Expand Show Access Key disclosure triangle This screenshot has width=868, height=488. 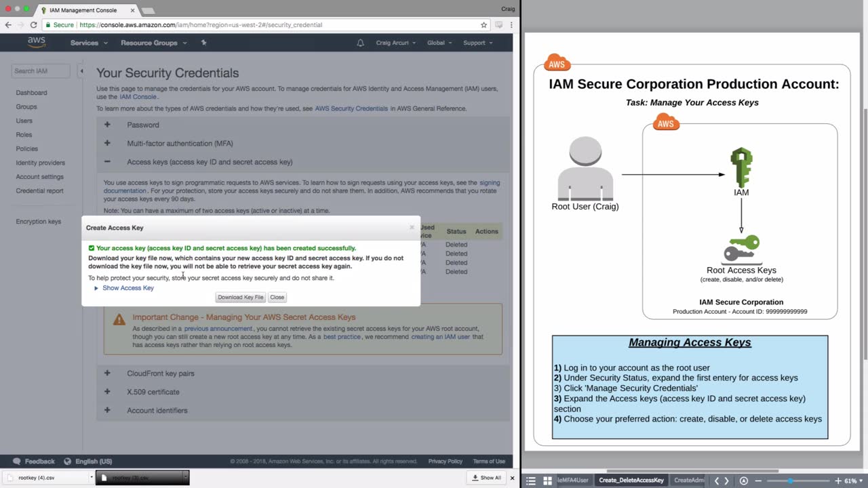(x=96, y=288)
